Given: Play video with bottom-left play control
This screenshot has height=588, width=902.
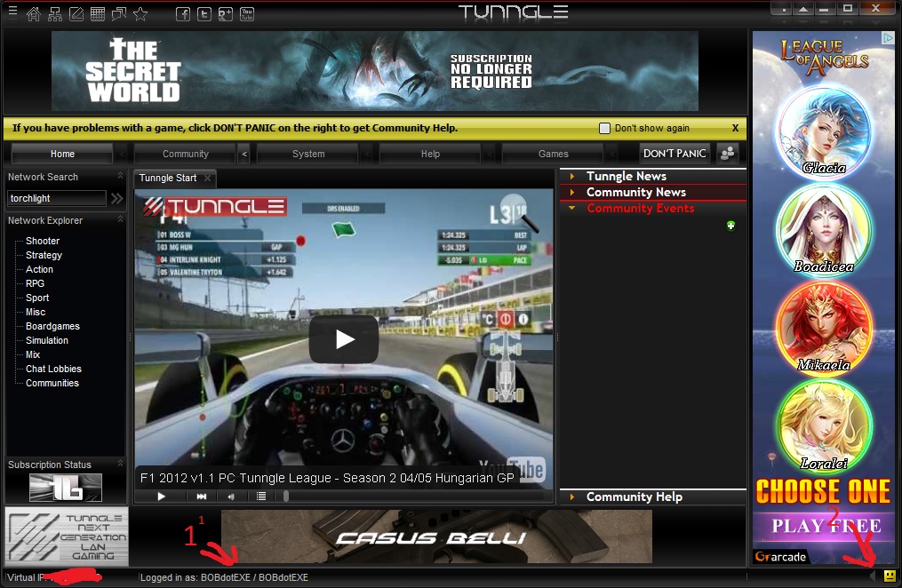Looking at the screenshot, I should coord(161,496).
